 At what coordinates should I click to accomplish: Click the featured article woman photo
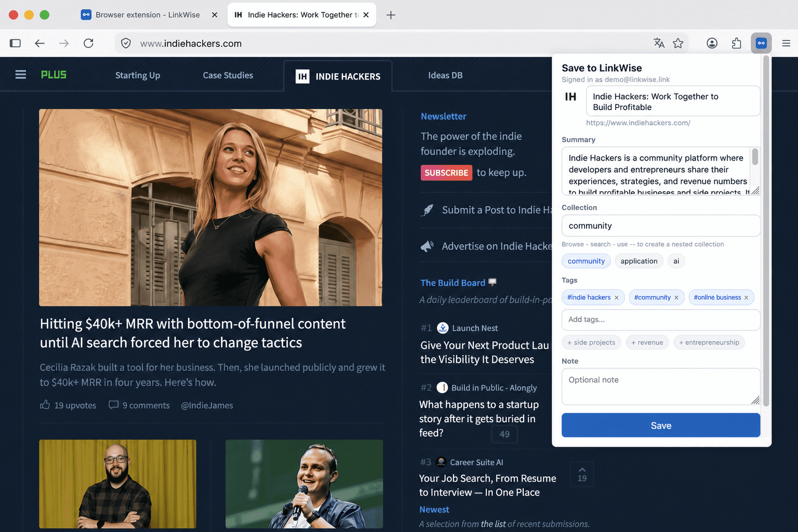coord(210,207)
